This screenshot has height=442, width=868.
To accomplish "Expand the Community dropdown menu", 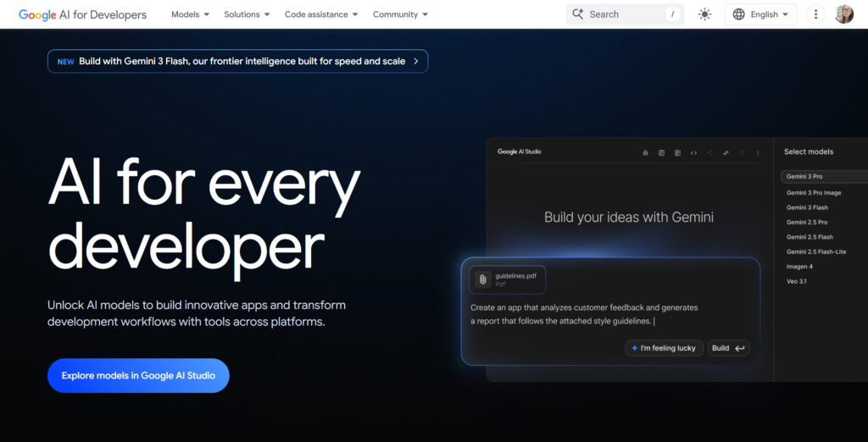I will pos(400,14).
